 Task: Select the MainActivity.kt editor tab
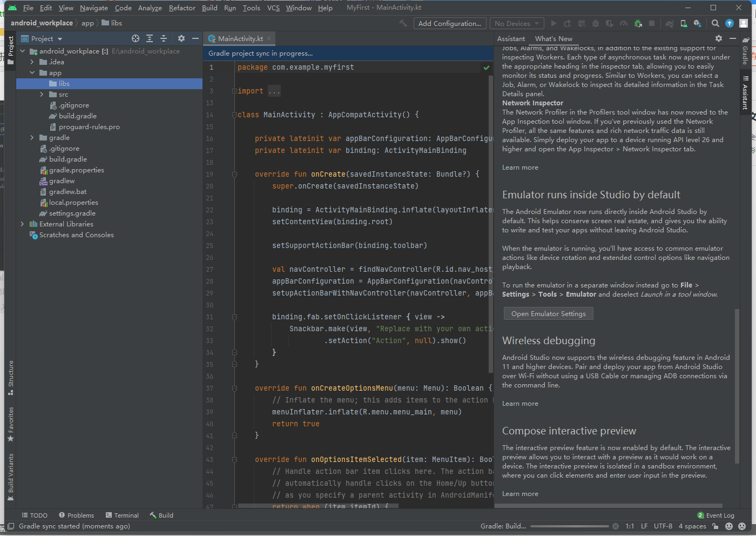(x=240, y=38)
